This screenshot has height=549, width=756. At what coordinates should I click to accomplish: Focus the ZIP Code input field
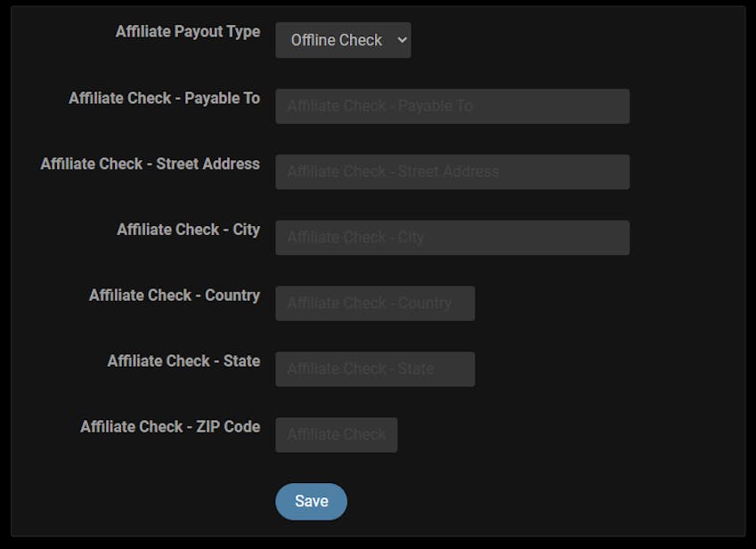pyautogui.click(x=336, y=435)
